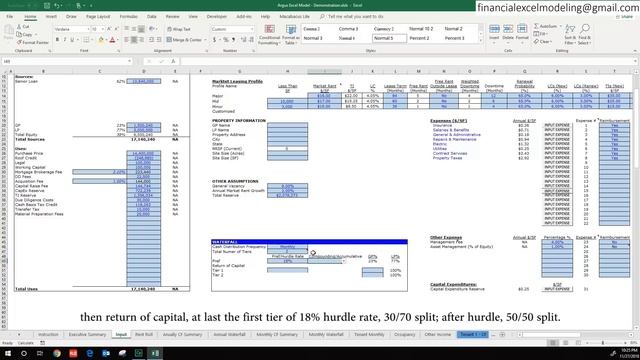Open Sort & Filter menu
The width and height of the screenshot is (640, 360).
coord(570,34)
